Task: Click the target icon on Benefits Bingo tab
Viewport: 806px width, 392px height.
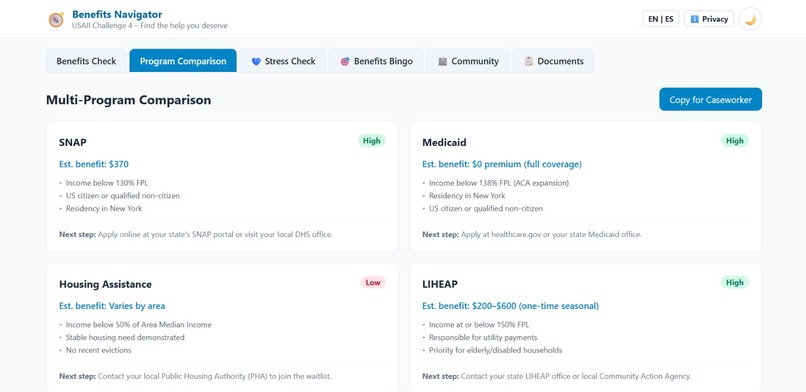Action: (345, 61)
